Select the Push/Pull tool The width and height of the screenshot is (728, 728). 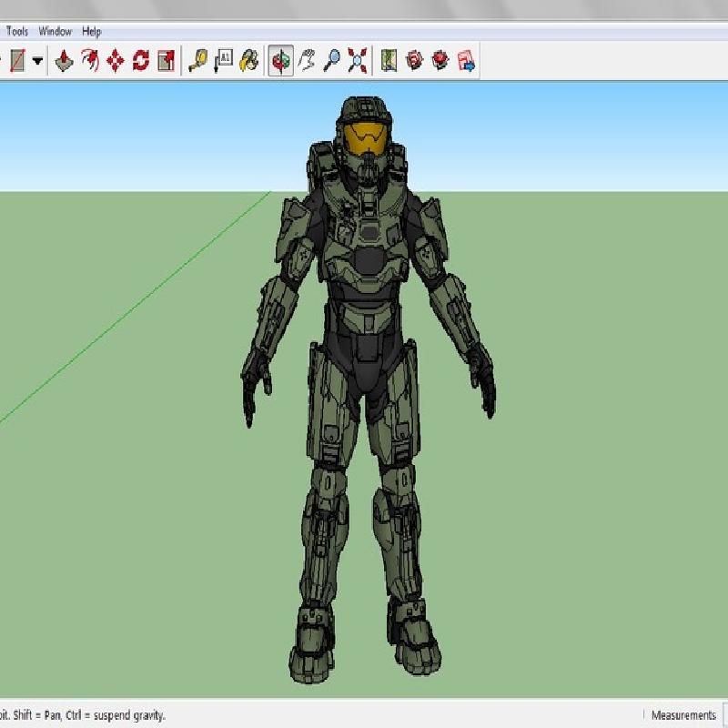(x=64, y=61)
